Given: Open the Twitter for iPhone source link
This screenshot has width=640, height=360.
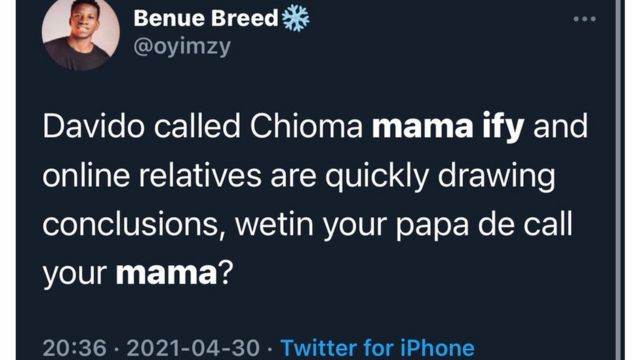Looking at the screenshot, I should click(x=378, y=347).
